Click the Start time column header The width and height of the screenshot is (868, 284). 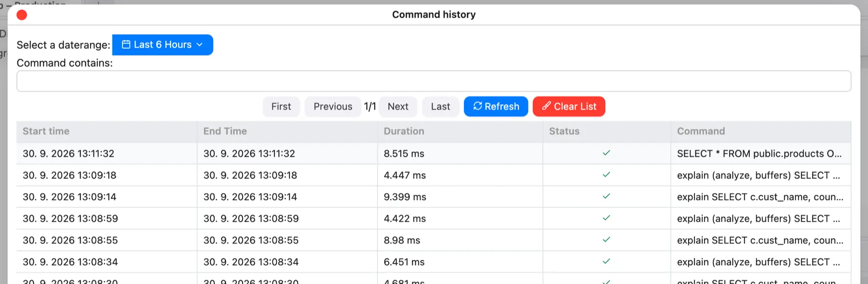click(107, 132)
